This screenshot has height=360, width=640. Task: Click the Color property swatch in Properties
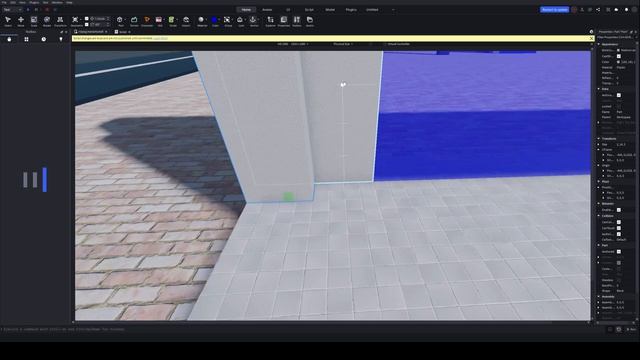tap(619, 62)
